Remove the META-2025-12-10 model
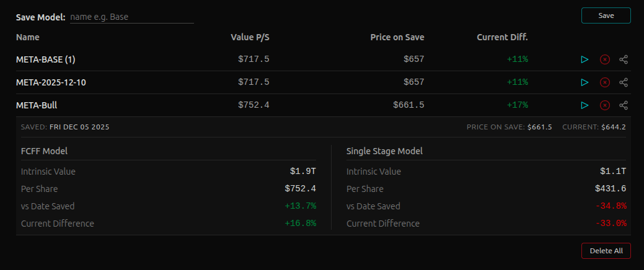The height and width of the screenshot is (270, 644). [x=604, y=82]
